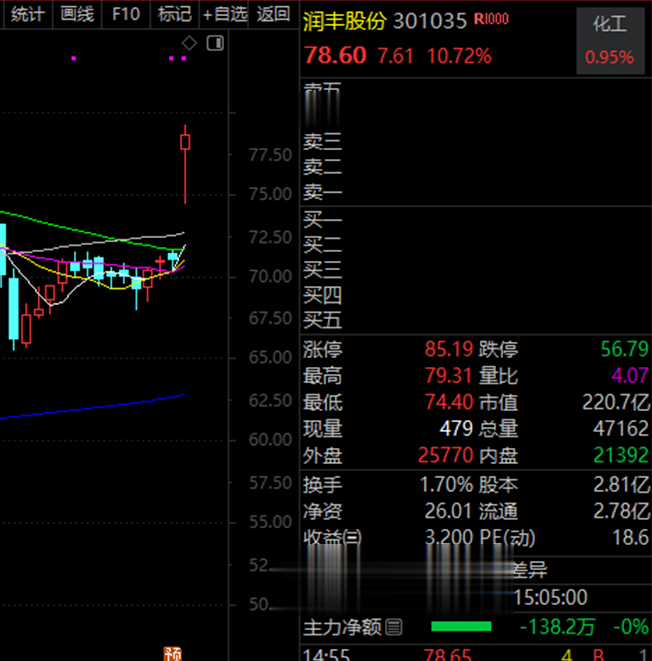Select the 买一 bid row
Viewport: 652px width, 661px height.
(x=476, y=219)
